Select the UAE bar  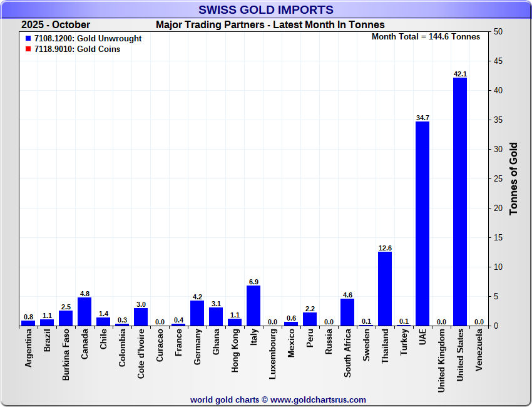[x=422, y=224]
